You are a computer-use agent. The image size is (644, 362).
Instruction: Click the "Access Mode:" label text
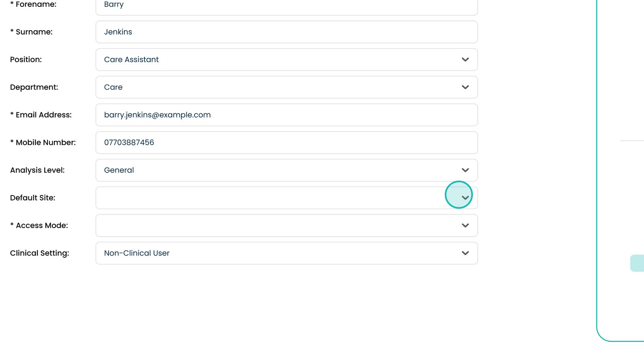point(42,226)
